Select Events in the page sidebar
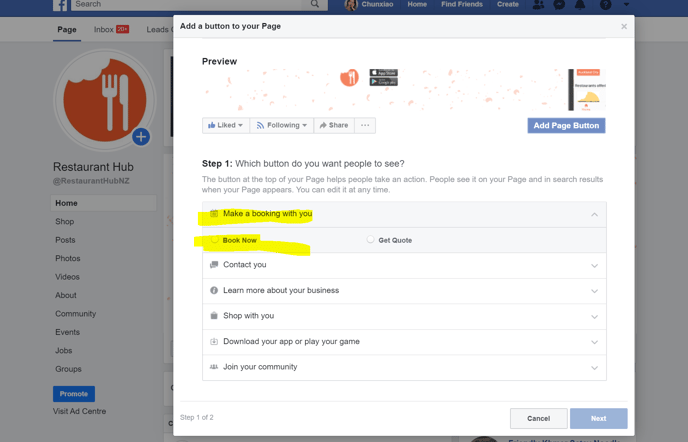The height and width of the screenshot is (442, 688). [67, 332]
